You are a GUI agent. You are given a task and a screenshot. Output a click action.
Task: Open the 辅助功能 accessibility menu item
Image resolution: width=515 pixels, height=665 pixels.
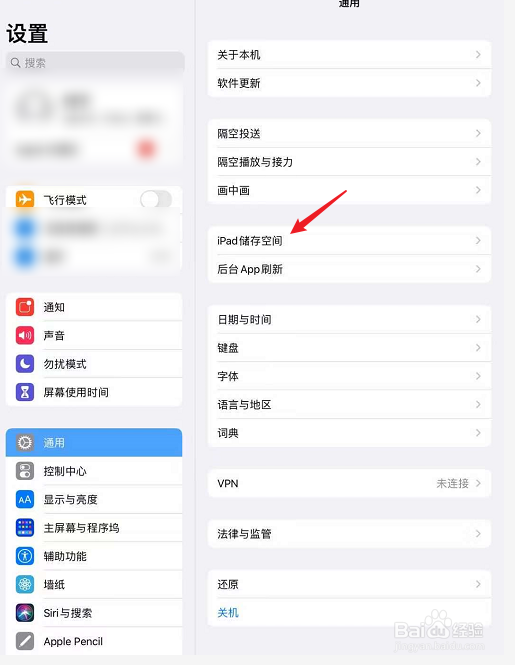coord(94,556)
